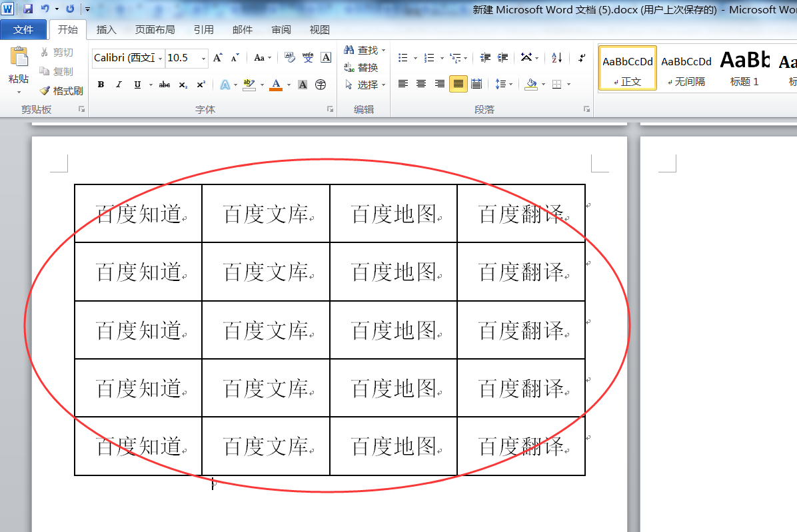797x532 pixels.
Task: Apply text effects glowing A icon
Action: pos(225,85)
